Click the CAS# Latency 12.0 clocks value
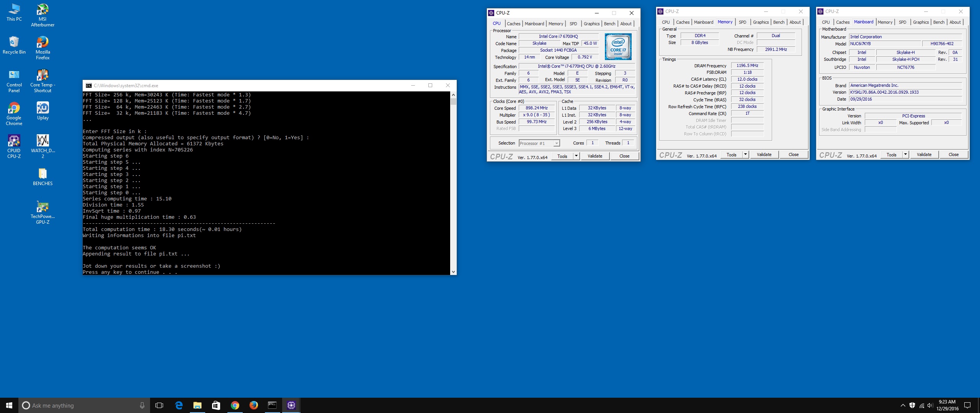This screenshot has height=413, width=980. (x=747, y=80)
